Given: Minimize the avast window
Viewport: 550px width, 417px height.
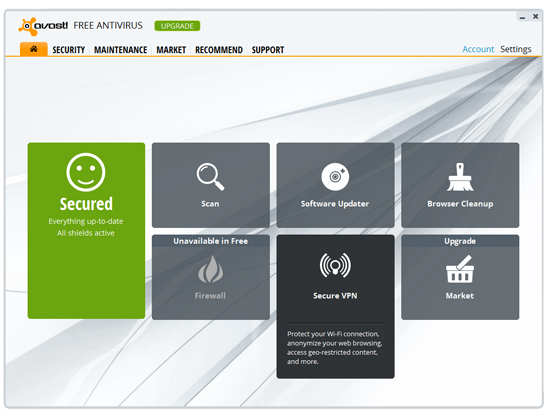Looking at the screenshot, I should (x=522, y=17).
